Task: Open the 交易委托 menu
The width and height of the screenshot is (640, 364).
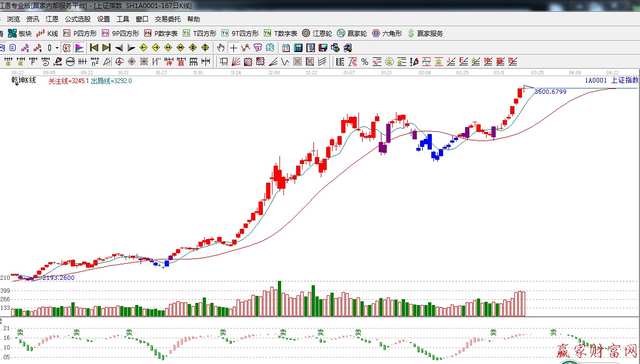Action: [x=168, y=19]
